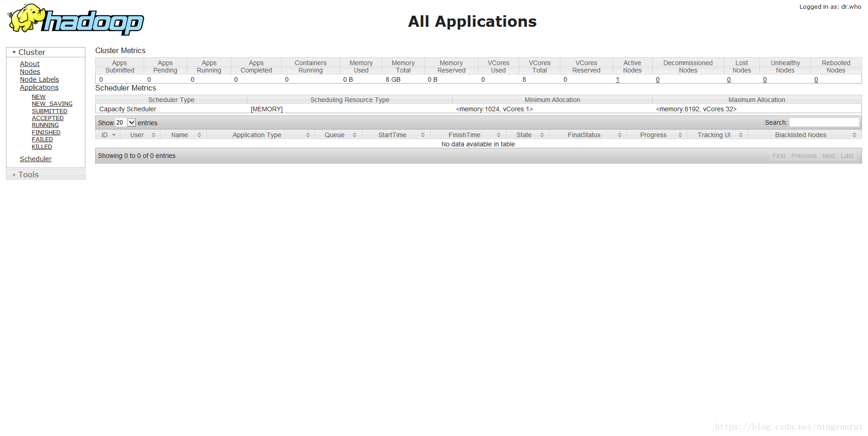Filter applications by NEW_SAVING state
Viewport: 868px width, 436px height.
52,104
